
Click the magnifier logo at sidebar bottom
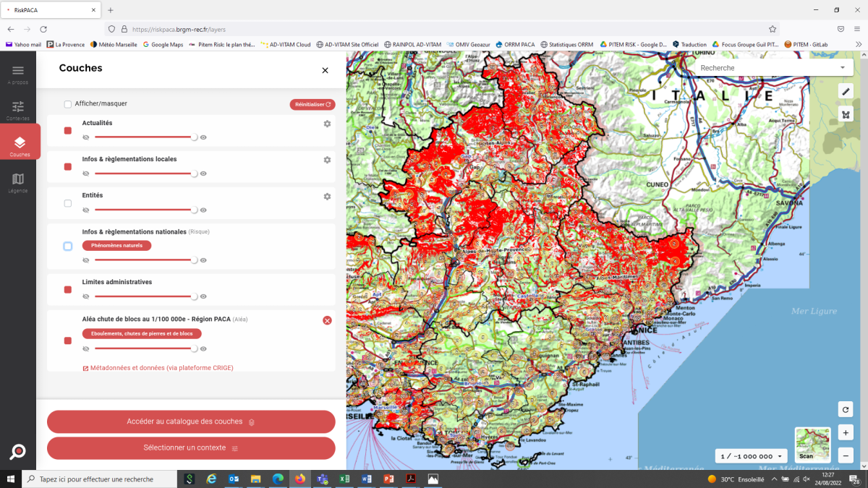click(18, 452)
